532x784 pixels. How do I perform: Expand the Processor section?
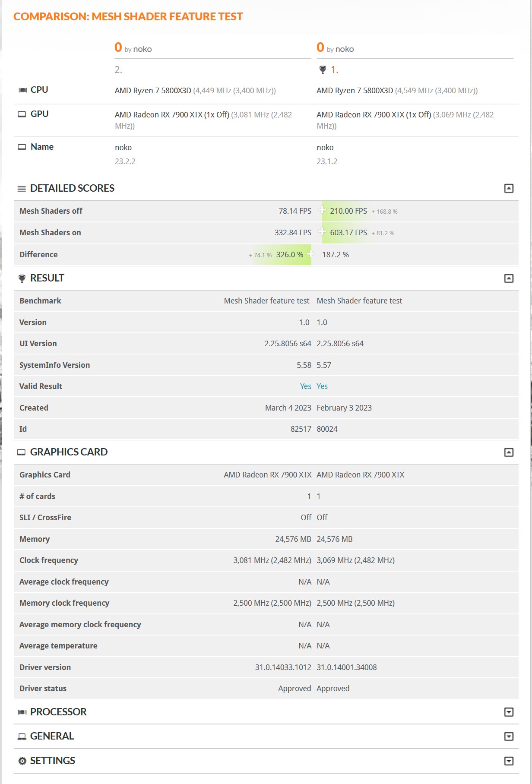coord(509,712)
